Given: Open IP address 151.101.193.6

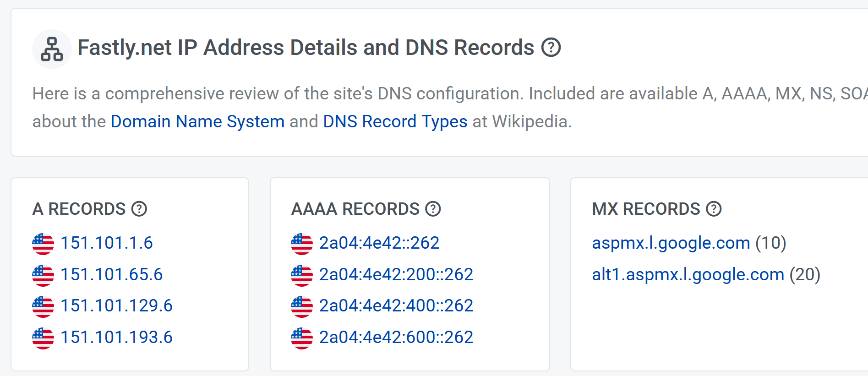Looking at the screenshot, I should click(117, 337).
